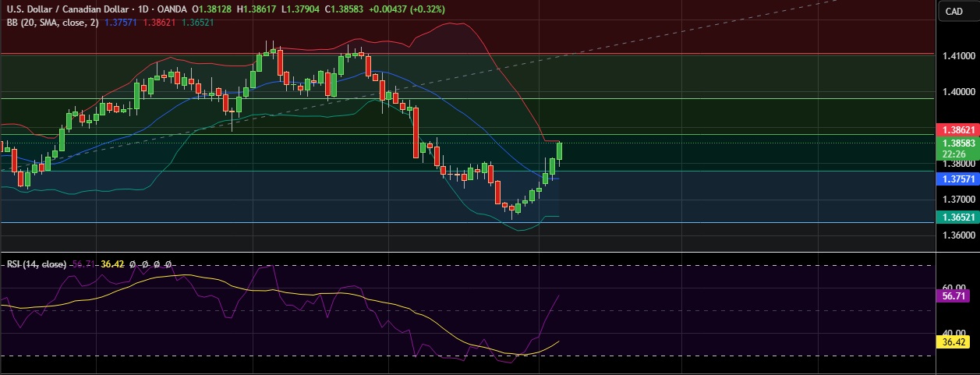980x375 pixels.
Task: Click the 1.41000 price scale label
Action: click(958, 56)
